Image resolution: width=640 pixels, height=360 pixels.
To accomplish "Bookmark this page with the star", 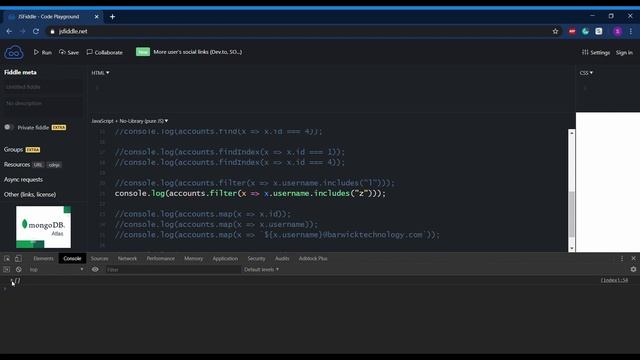I will [x=555, y=31].
